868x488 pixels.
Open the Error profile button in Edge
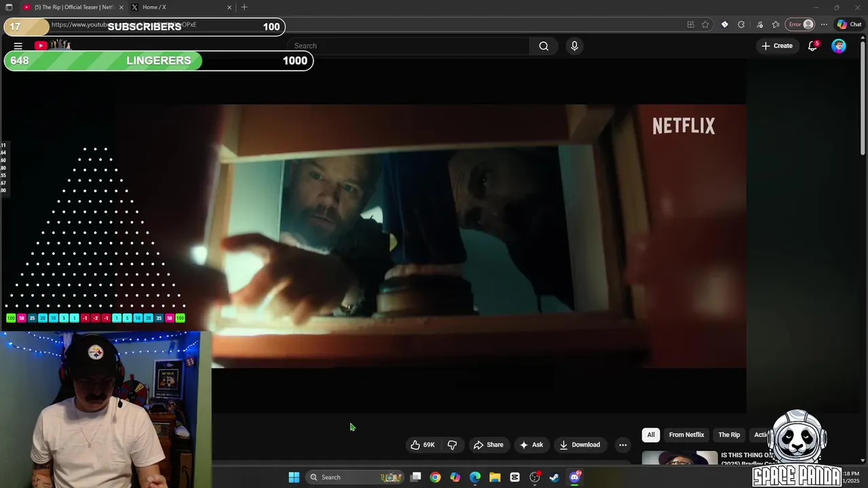[800, 24]
